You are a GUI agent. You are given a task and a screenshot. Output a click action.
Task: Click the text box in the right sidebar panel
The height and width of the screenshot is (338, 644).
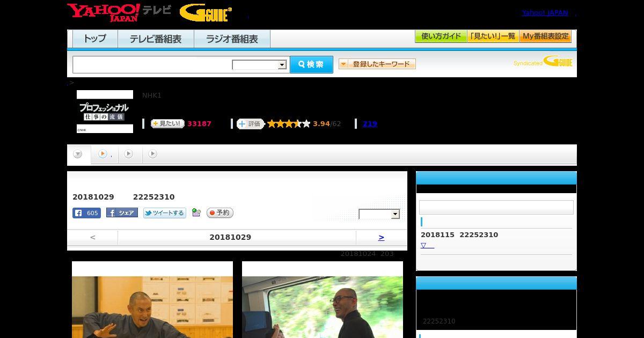point(496,208)
